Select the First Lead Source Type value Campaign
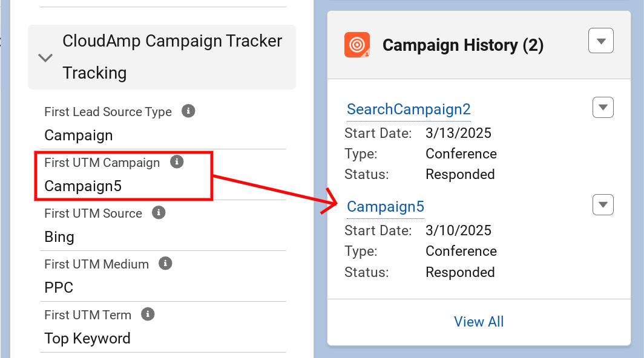644x358 pixels. coord(79,135)
